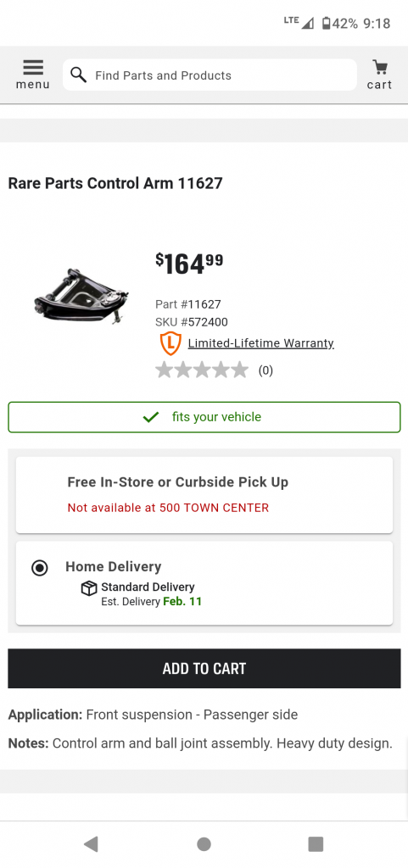Tap the magnifying glass search icon
This screenshot has width=408, height=868.
[79, 75]
